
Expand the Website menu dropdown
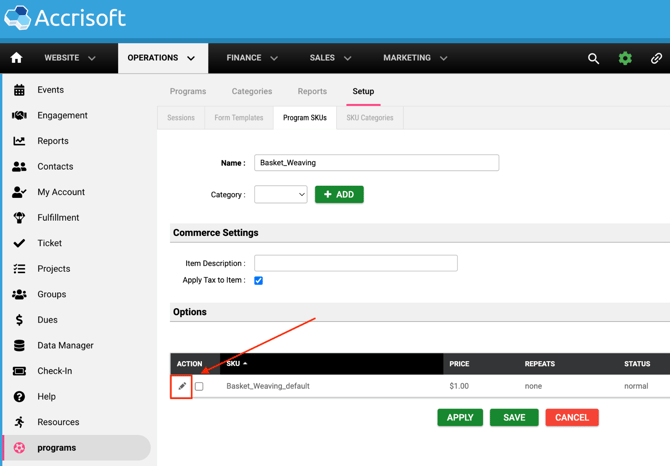[70, 58]
